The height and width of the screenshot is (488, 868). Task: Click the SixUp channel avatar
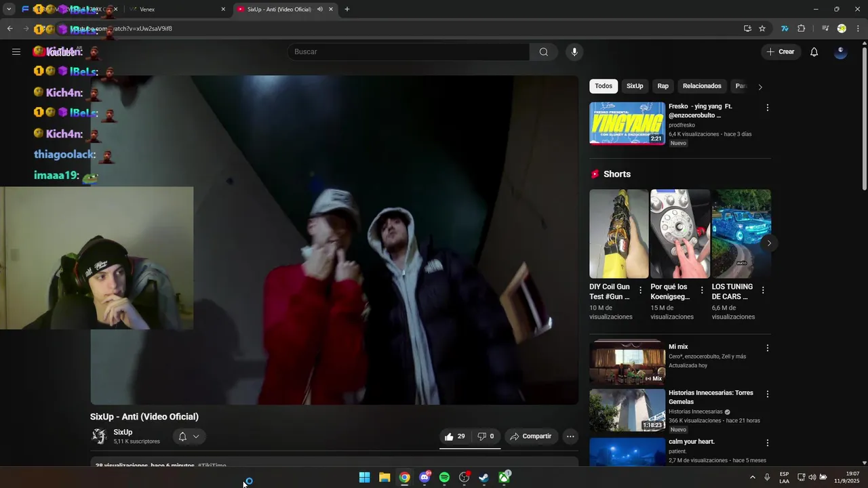coord(100,436)
